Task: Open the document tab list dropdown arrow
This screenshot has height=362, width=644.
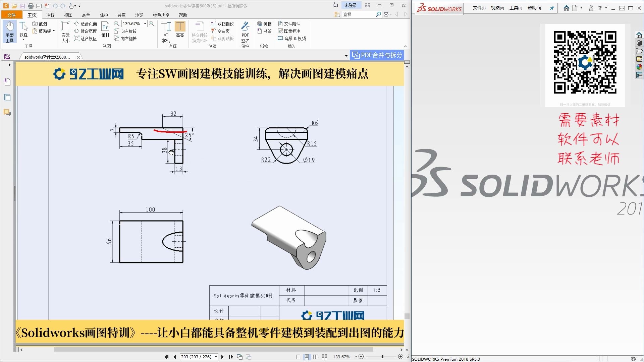Action: click(346, 56)
